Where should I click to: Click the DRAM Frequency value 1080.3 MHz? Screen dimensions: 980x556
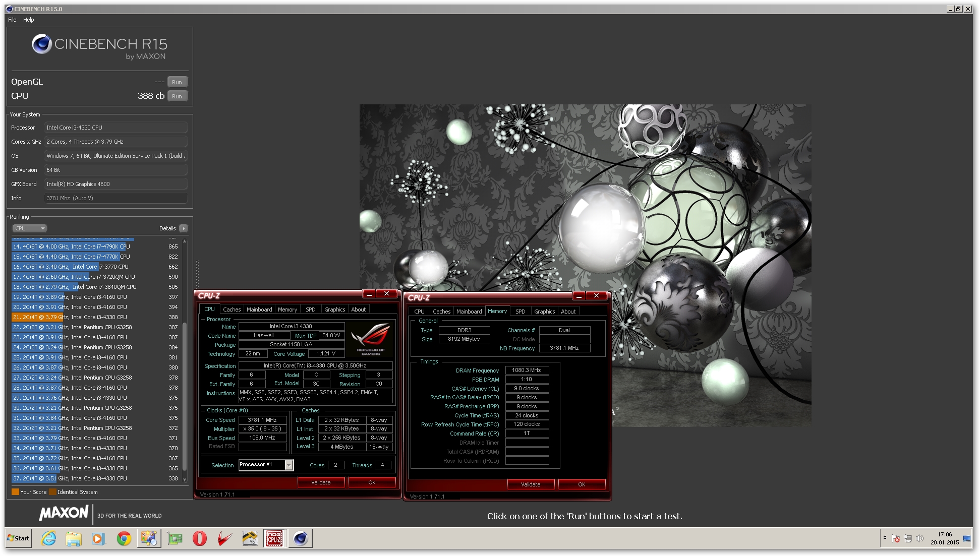click(x=527, y=370)
